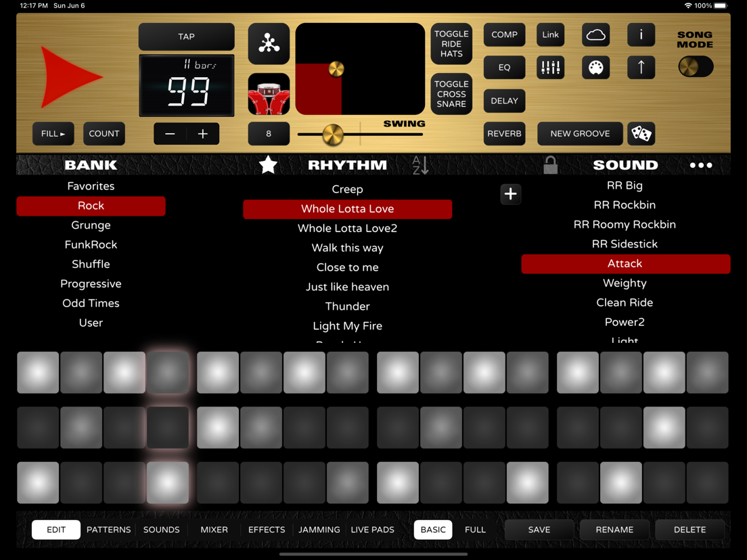747x560 pixels.
Task: Switch to the PATTERNS tab
Action: click(x=108, y=530)
